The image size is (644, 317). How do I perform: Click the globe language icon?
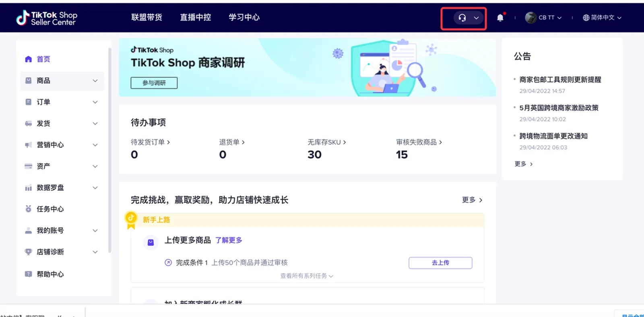(x=586, y=18)
